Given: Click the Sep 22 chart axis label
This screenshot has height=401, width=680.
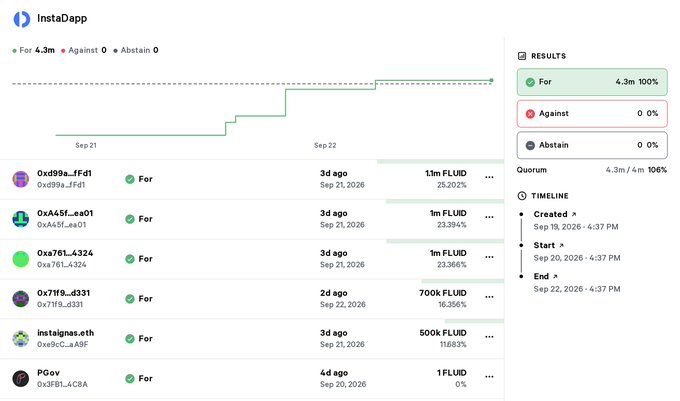Looking at the screenshot, I should [x=325, y=145].
